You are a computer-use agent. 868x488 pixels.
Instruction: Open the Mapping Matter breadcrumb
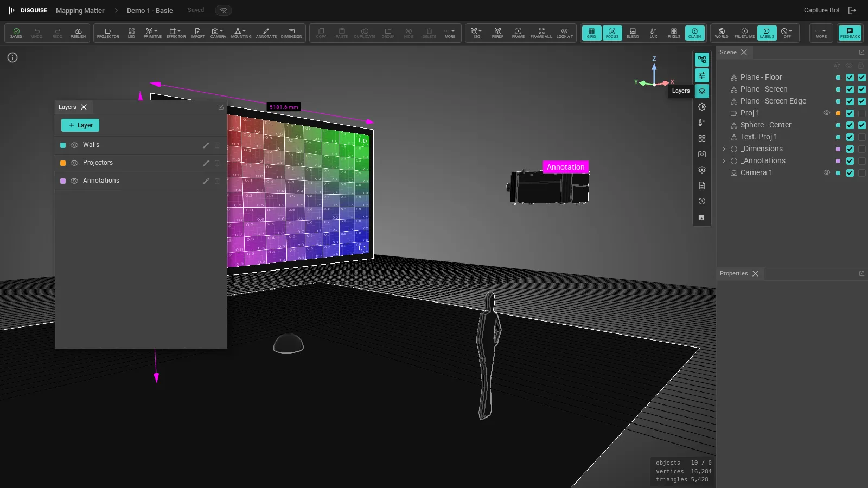click(x=80, y=10)
